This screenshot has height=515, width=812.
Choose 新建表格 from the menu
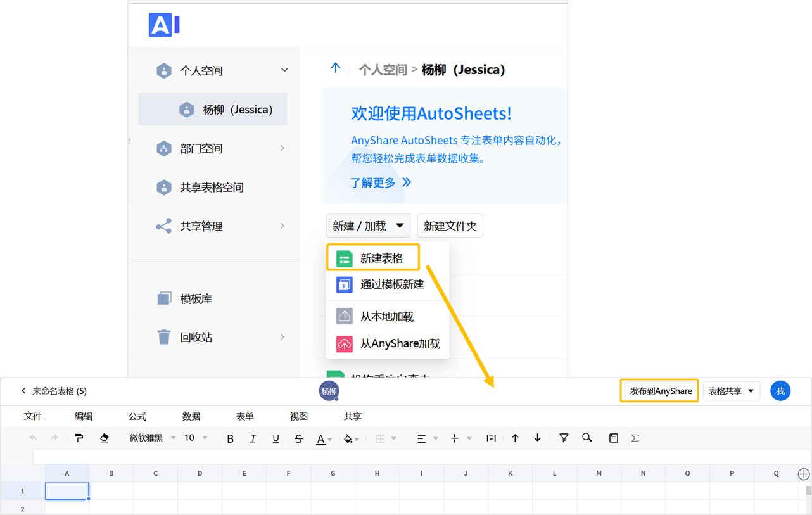[x=374, y=258]
